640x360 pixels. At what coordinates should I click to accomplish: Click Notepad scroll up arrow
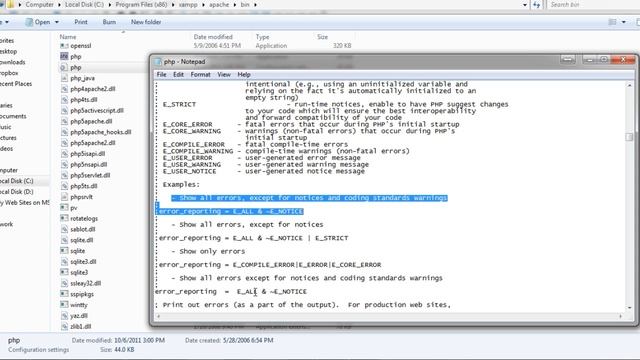click(x=629, y=85)
